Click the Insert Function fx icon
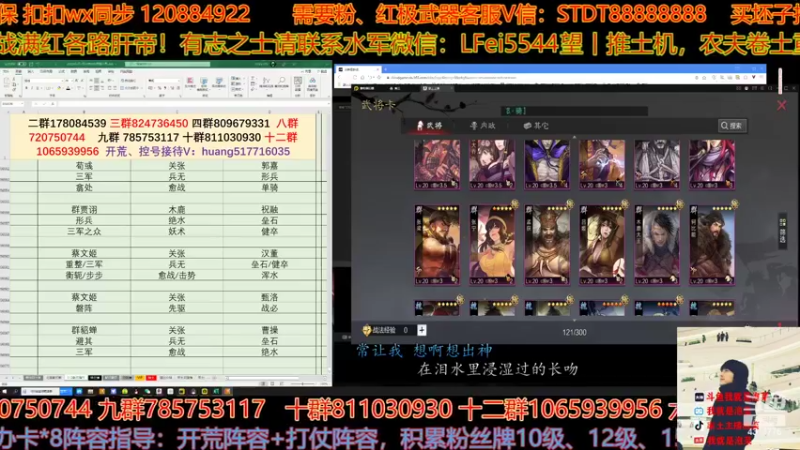 (x=53, y=104)
